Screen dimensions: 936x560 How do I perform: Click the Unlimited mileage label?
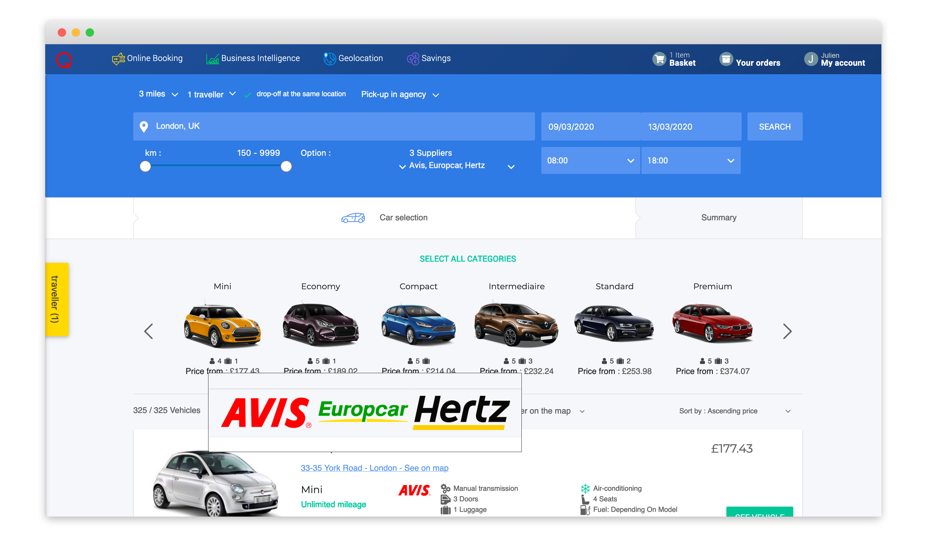click(x=334, y=505)
